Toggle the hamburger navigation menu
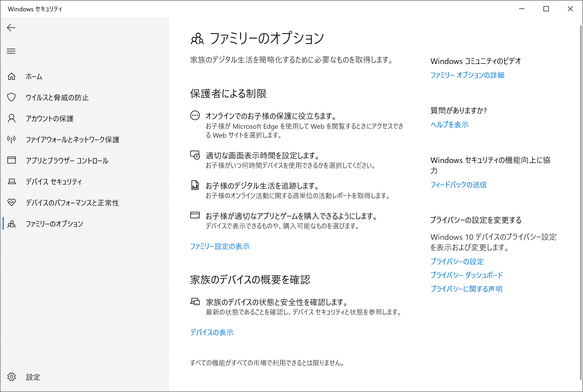Image resolution: width=583 pixels, height=392 pixels. coord(11,51)
